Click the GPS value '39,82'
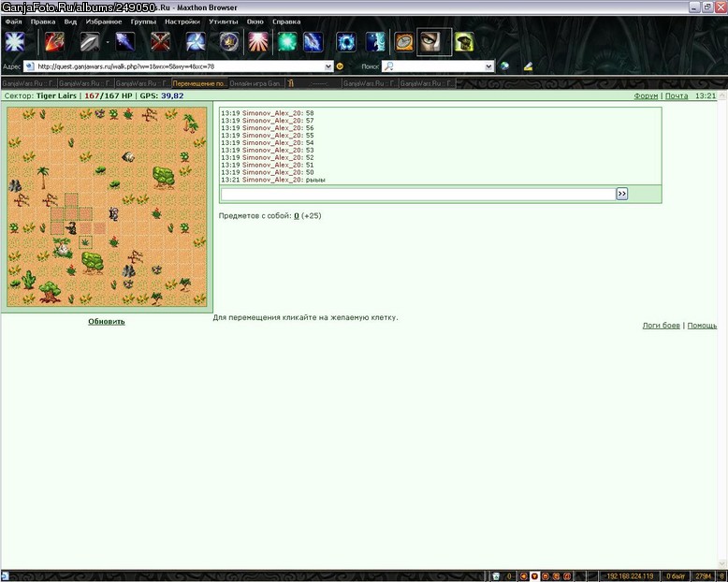728x582 pixels. coord(172,95)
